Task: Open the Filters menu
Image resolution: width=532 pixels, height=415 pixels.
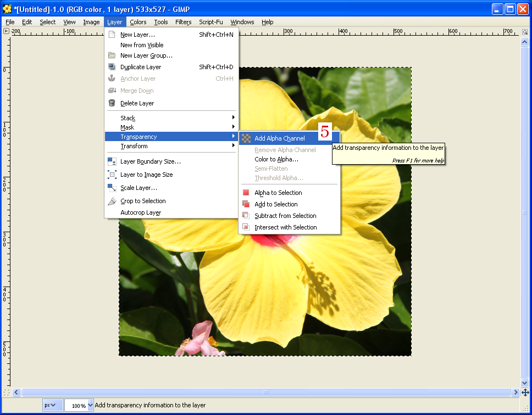Action: [x=183, y=22]
